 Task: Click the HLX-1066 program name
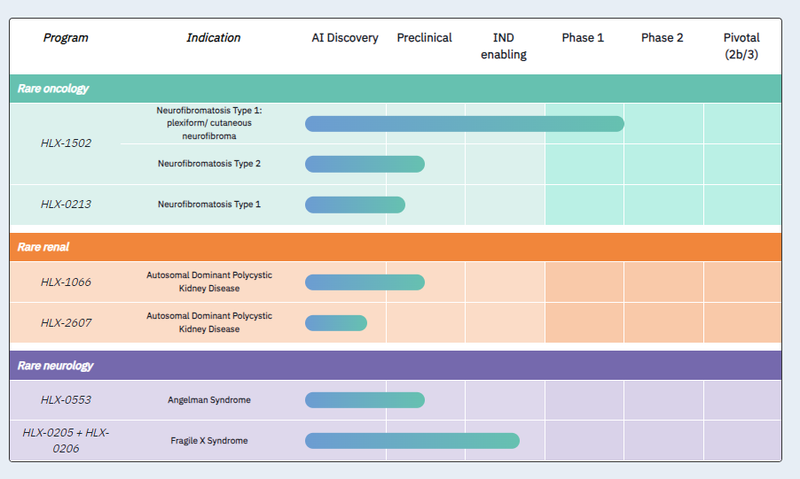pos(66,282)
